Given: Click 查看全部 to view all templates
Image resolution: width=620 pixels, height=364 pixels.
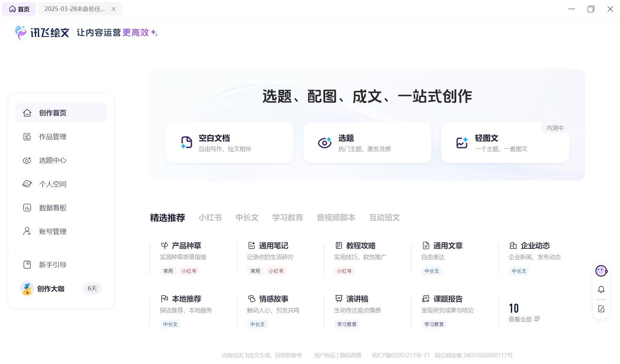Looking at the screenshot, I should (520, 319).
